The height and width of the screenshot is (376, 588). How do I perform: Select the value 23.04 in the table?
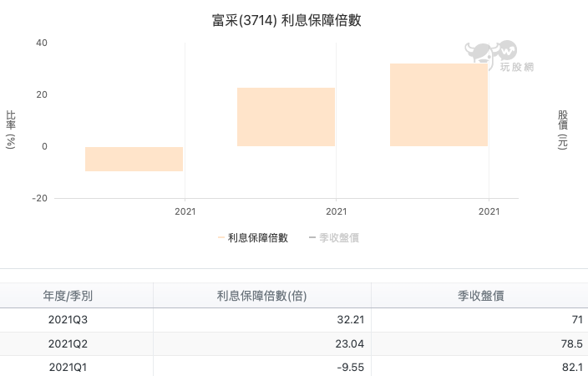coord(349,343)
